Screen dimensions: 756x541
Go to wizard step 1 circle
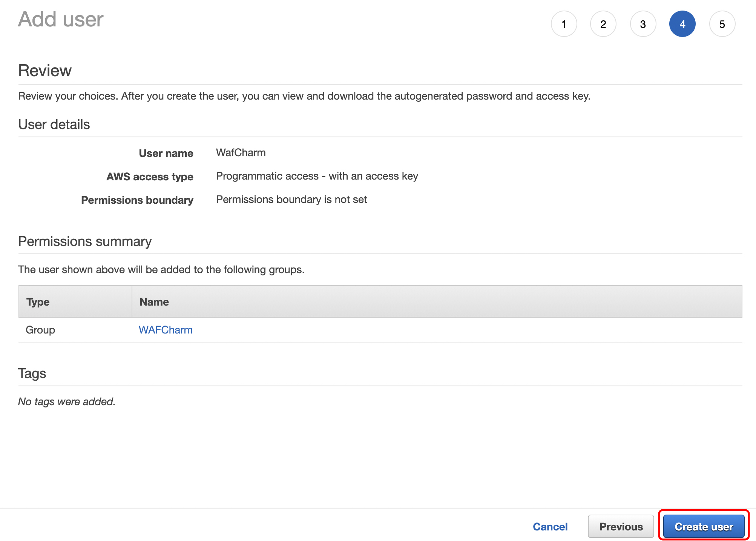point(564,24)
